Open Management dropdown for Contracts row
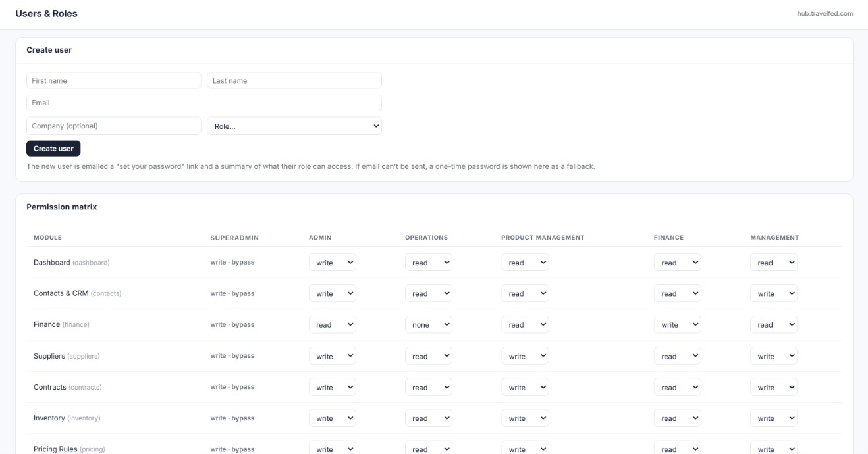868x454 pixels. [774, 387]
